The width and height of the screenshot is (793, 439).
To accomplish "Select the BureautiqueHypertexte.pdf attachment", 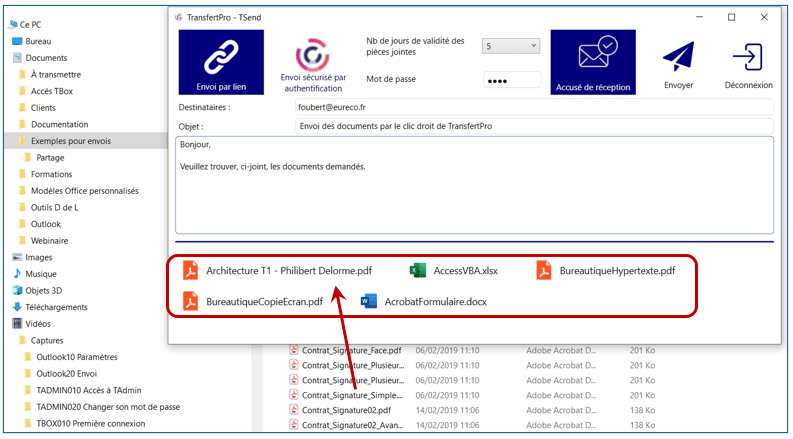I will (x=616, y=270).
